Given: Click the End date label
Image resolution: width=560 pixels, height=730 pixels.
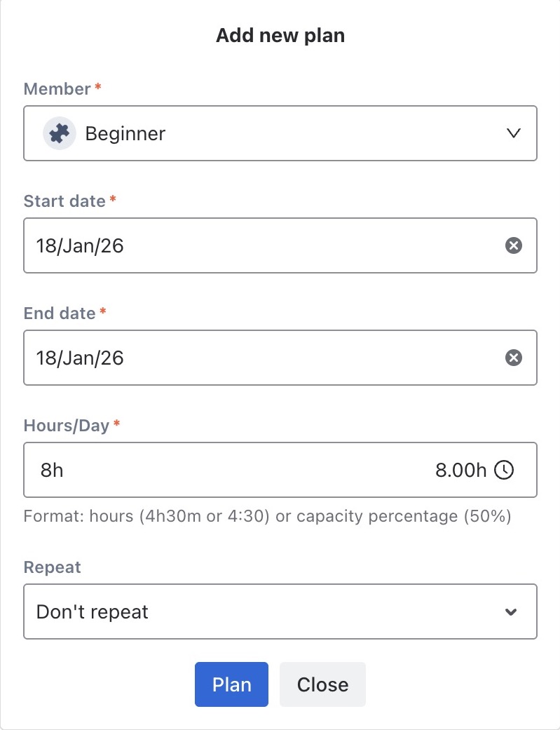Looking at the screenshot, I should pos(60,313).
